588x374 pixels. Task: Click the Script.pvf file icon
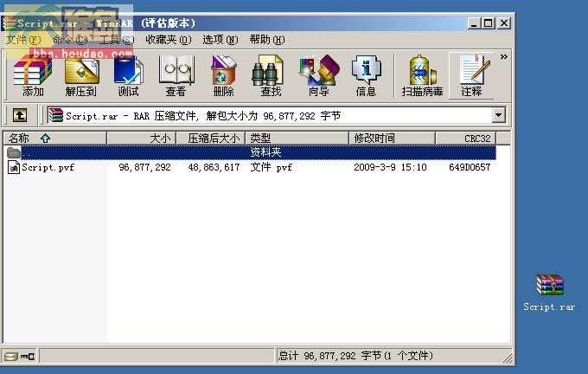point(14,167)
